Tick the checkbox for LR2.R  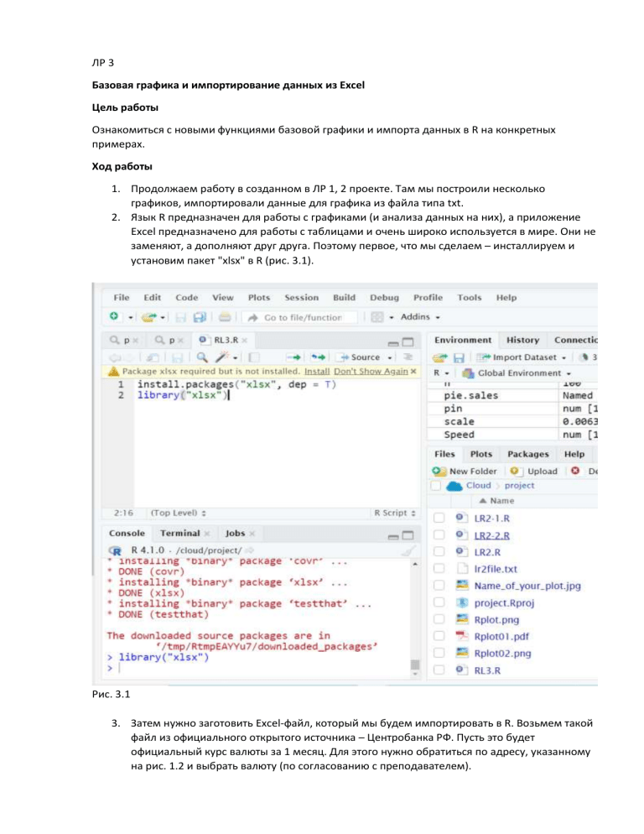point(439,551)
